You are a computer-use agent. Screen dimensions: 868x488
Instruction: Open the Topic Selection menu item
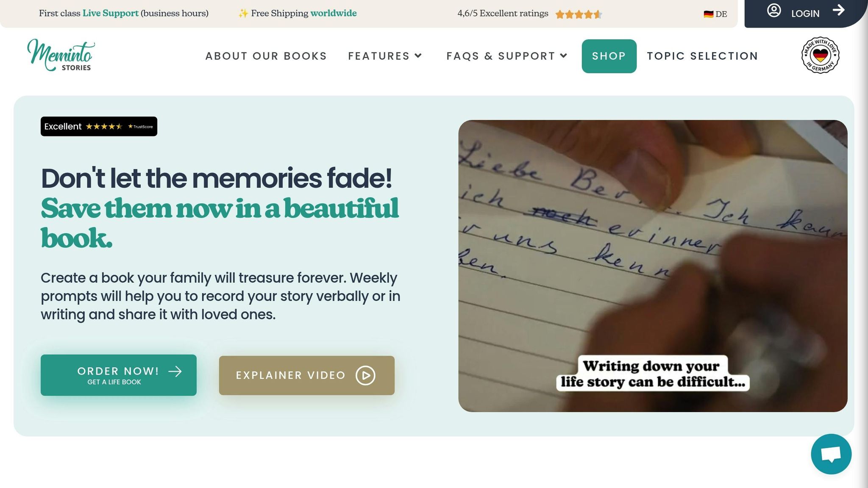point(702,56)
